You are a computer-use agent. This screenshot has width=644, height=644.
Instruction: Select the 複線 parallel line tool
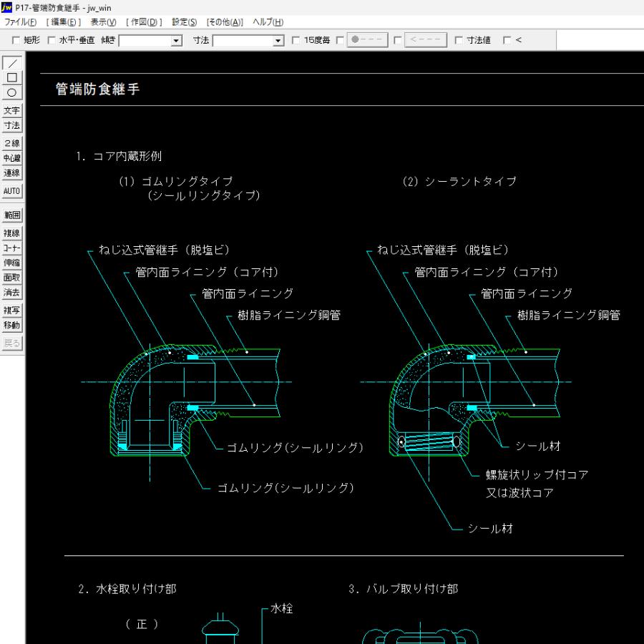point(12,233)
